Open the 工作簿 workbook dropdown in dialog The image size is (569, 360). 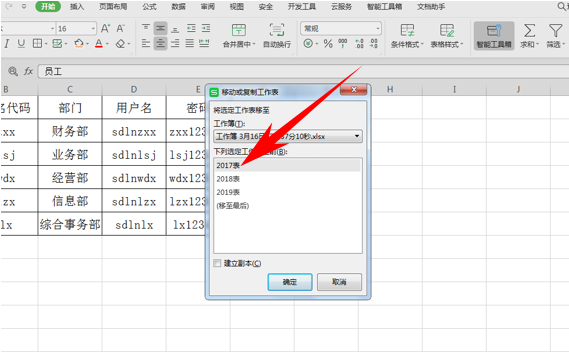coord(288,136)
